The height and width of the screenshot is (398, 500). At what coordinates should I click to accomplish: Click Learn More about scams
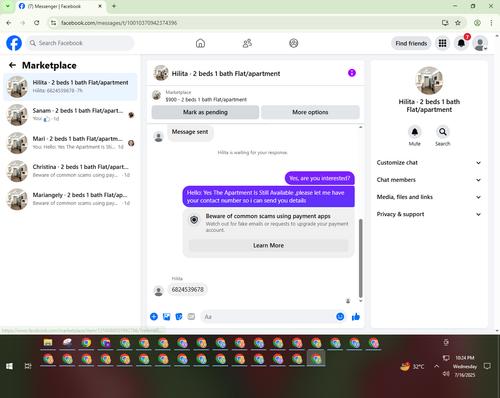pos(268,245)
